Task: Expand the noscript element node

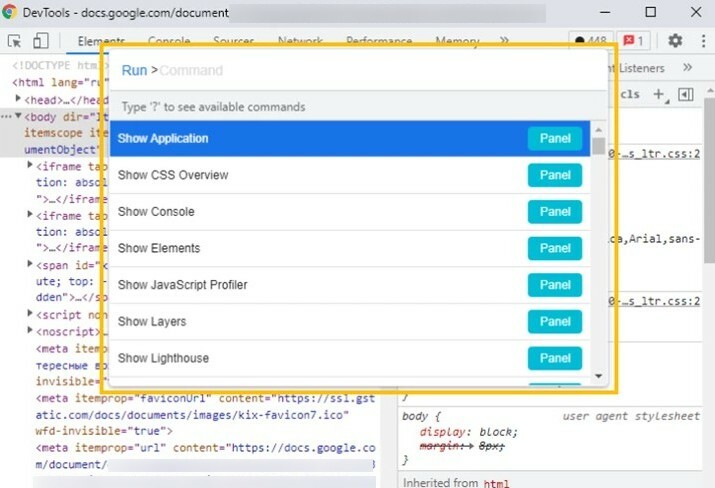Action: point(30,330)
